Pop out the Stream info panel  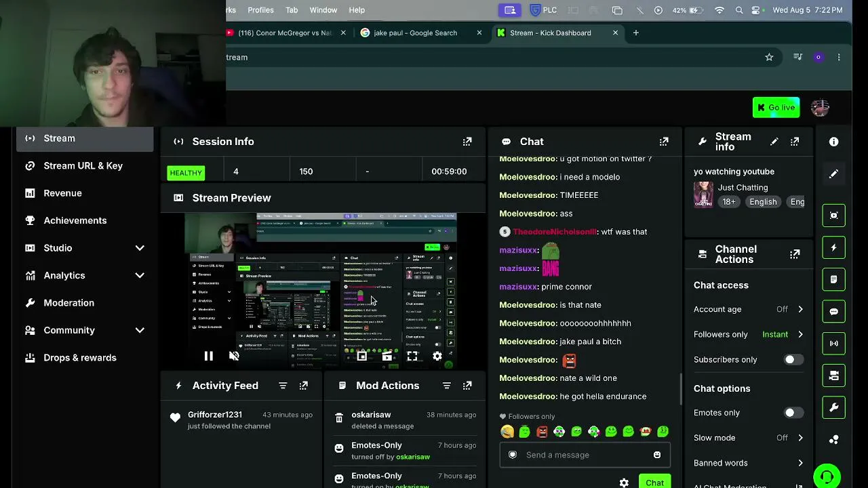[795, 142]
